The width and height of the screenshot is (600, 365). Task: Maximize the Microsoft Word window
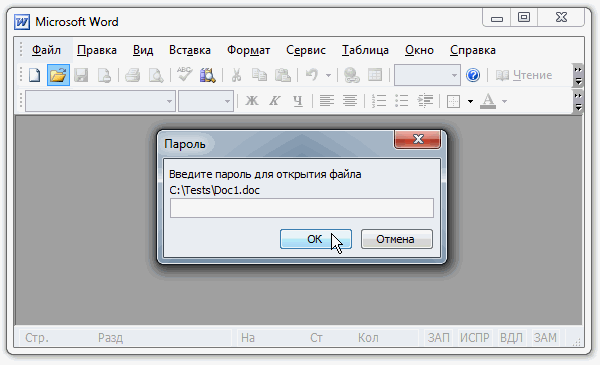(x=524, y=18)
